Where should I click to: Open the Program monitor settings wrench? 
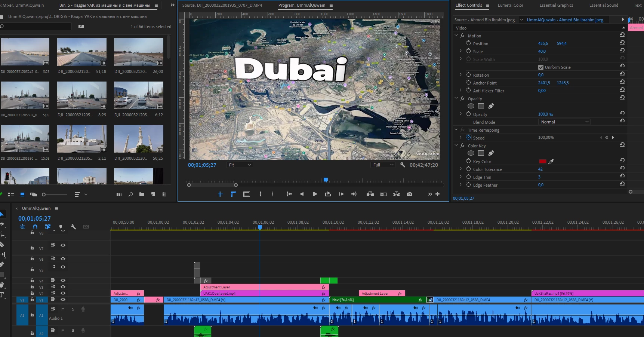[403, 165]
